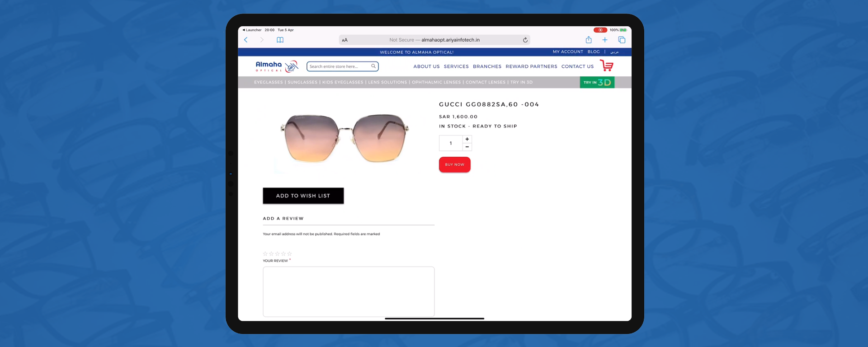Tap the Safari address bar URL

434,40
